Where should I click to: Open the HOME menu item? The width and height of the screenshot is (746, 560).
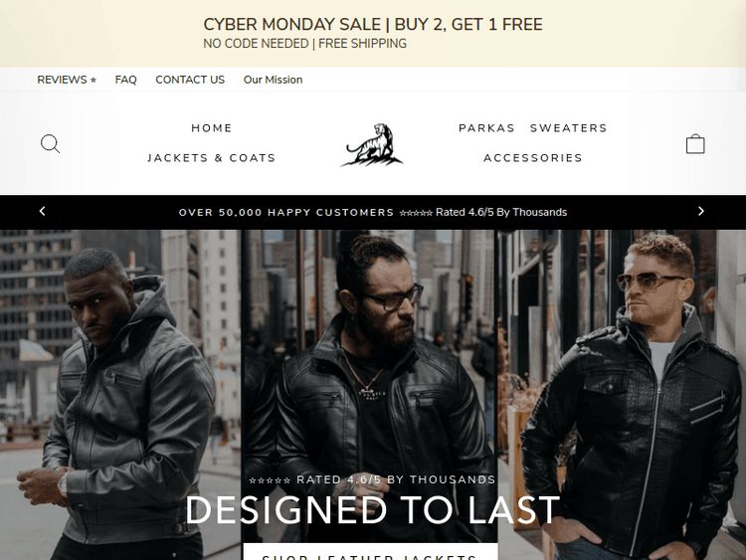pyautogui.click(x=212, y=128)
